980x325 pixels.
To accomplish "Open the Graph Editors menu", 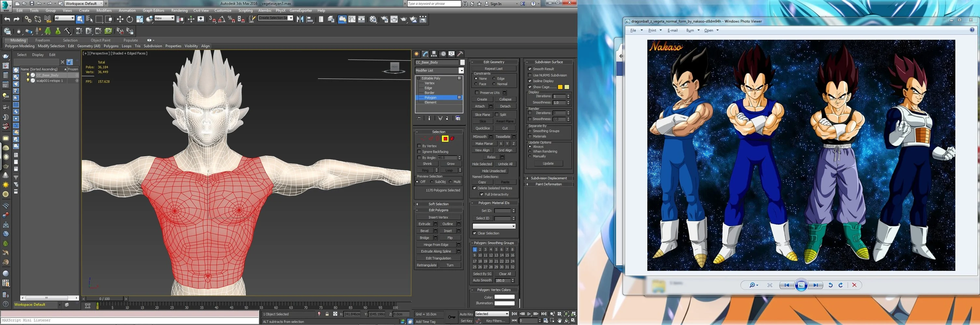I will click(153, 10).
